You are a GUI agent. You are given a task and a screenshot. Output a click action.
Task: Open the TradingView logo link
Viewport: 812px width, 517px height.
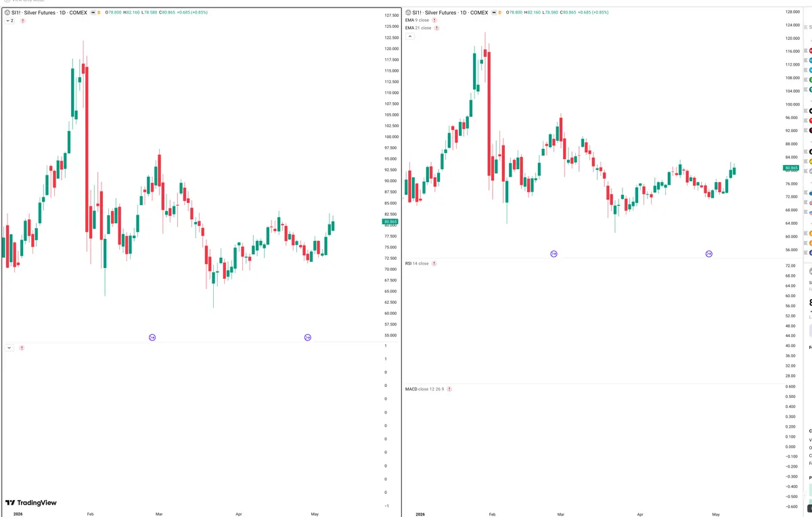(x=31, y=503)
